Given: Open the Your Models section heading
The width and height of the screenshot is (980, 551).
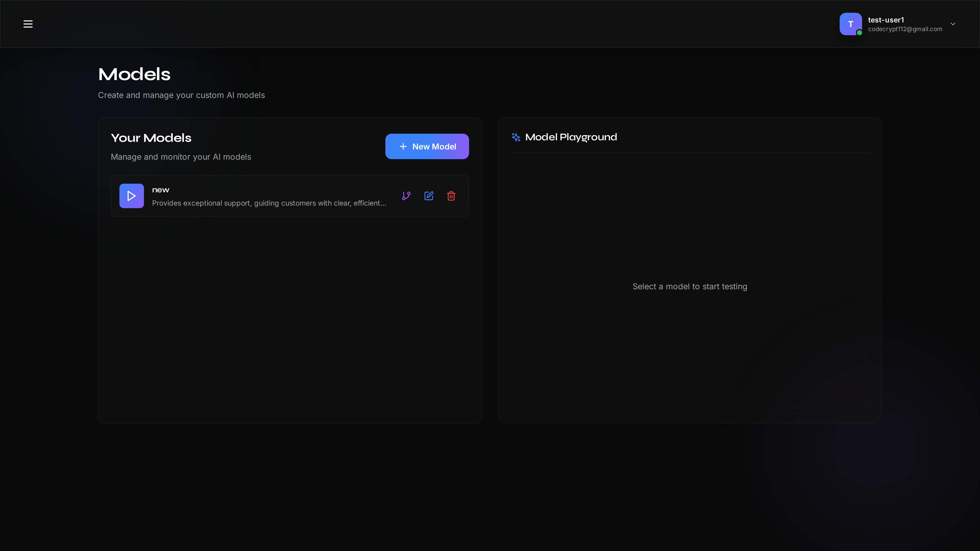Looking at the screenshot, I should click(151, 138).
